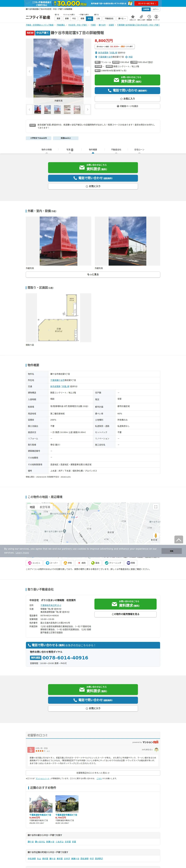The image size is (186, 868).
Task: Move thumbnail strip back with left chevron
Action: pyautogui.click(x=29, y=110)
